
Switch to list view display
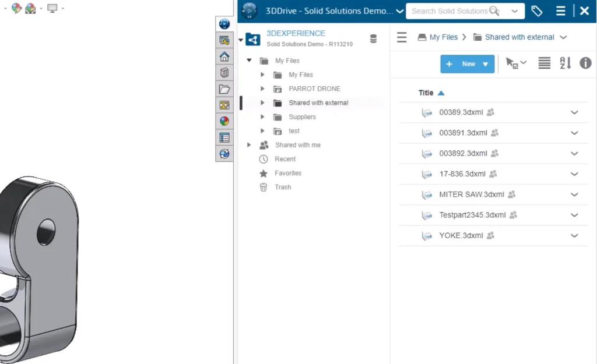pos(545,63)
